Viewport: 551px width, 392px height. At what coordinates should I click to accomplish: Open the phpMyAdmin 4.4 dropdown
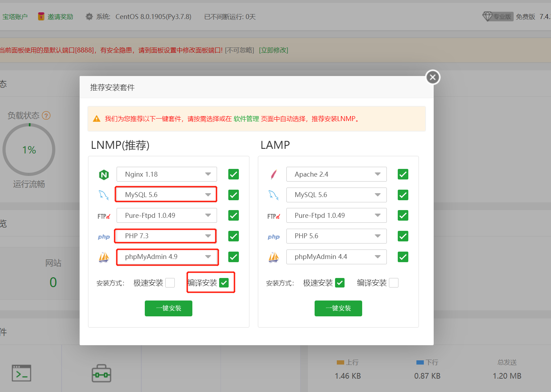point(336,257)
